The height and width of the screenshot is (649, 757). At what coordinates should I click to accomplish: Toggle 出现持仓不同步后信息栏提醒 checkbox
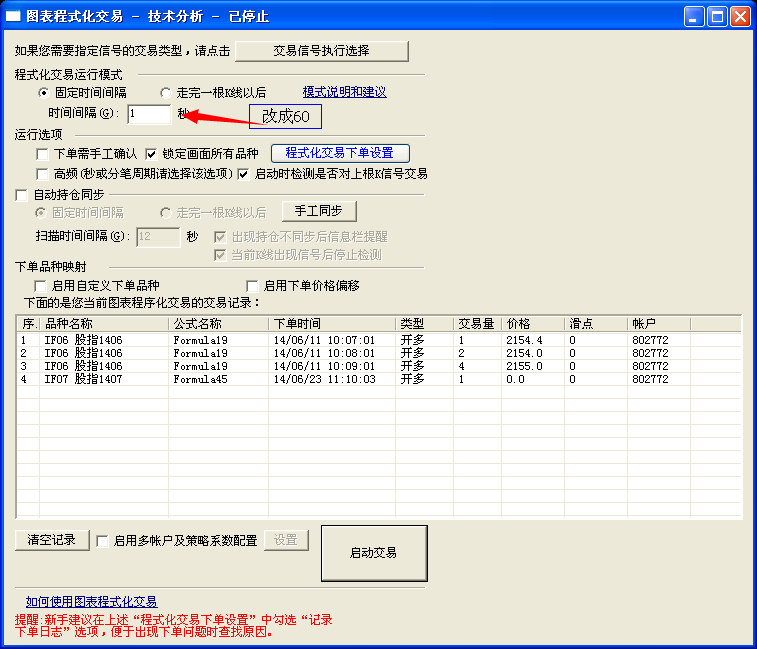(x=220, y=237)
